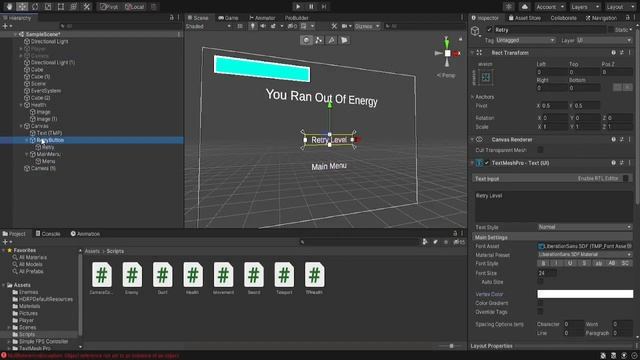Lock the Hierarchy panel

pos(171,18)
